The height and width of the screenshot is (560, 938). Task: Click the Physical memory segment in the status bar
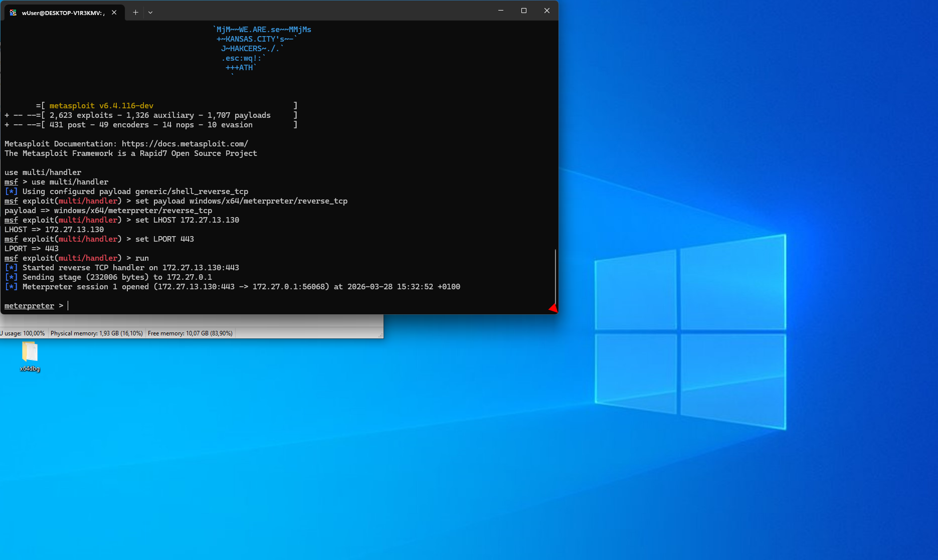pyautogui.click(x=97, y=333)
